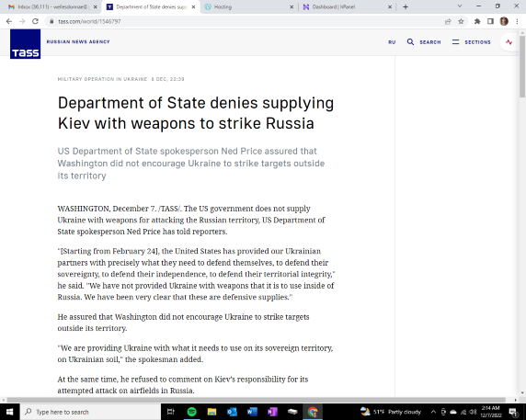
Task: Share this page via address bar icon
Action: (x=448, y=21)
